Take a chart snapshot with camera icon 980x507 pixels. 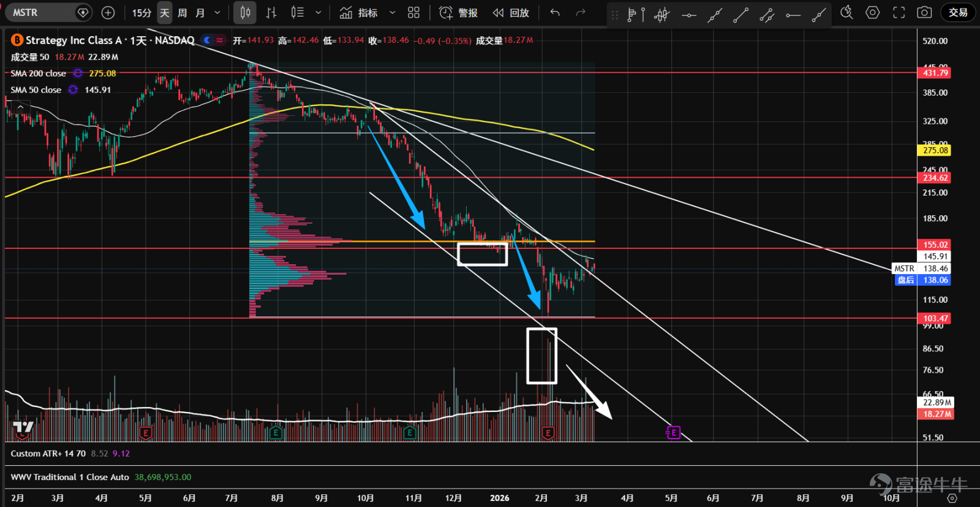pyautogui.click(x=924, y=12)
